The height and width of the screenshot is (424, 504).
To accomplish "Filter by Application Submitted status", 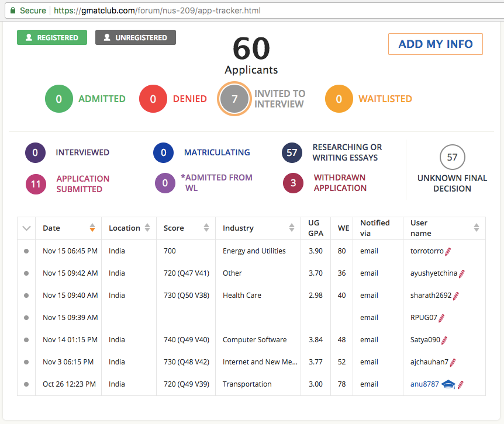I will pyautogui.click(x=36, y=184).
